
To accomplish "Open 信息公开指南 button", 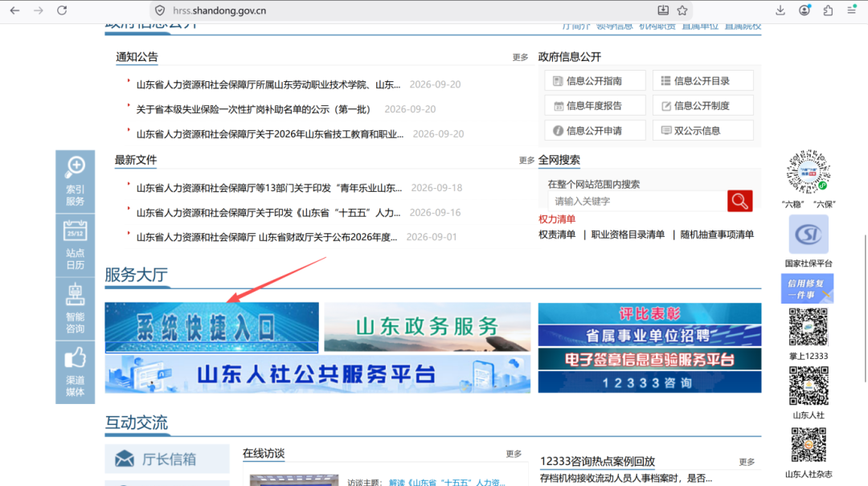I will pos(595,81).
